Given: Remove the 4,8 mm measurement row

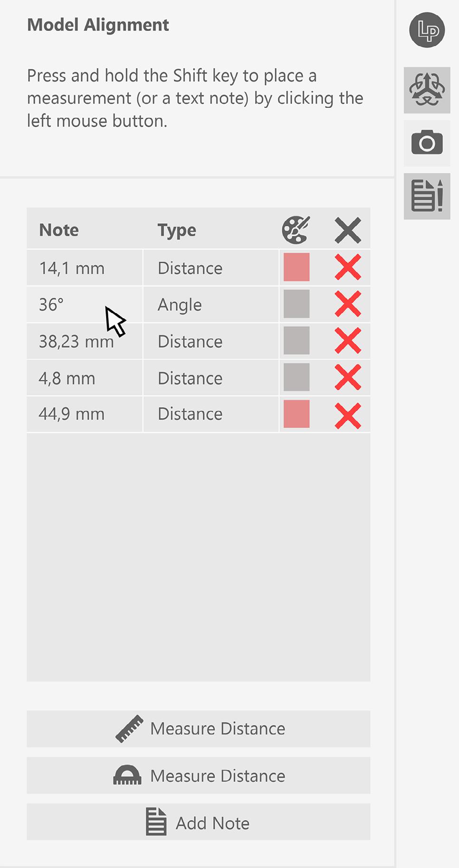Looking at the screenshot, I should (348, 377).
